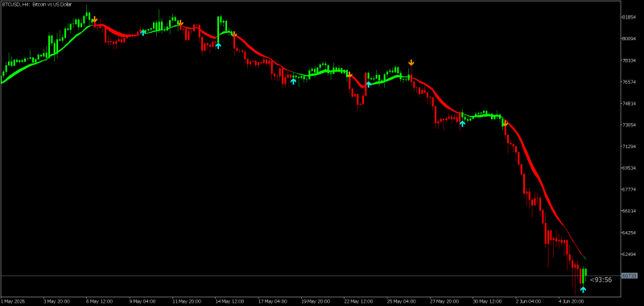Viewport: 644px width, 306px height.
Task: Click the 66014 price label
Action: (x=630, y=211)
